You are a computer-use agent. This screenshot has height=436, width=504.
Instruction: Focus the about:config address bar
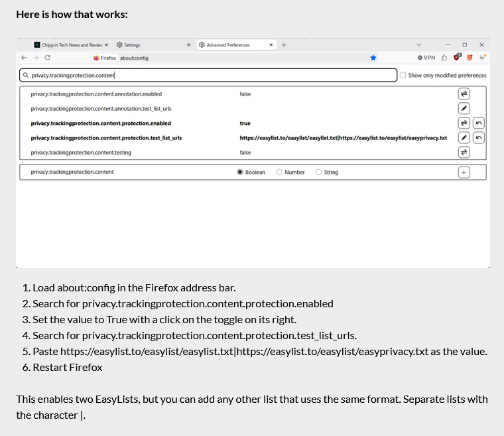click(x=235, y=58)
